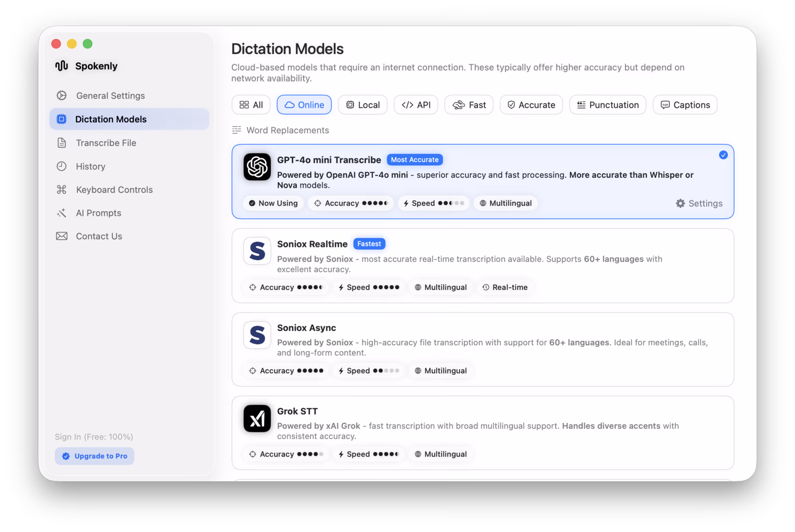
Task: Click the globe icon in Grok STT Multilingual
Action: pyautogui.click(x=418, y=454)
